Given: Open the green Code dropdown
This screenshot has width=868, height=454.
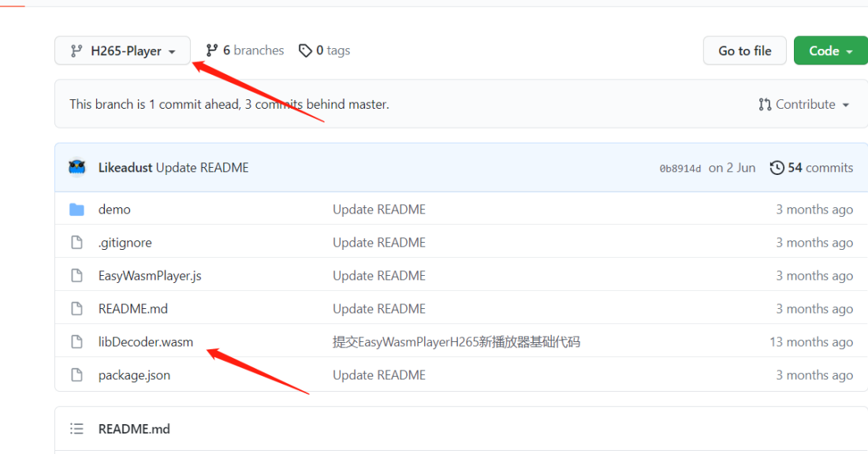Looking at the screenshot, I should 830,50.
